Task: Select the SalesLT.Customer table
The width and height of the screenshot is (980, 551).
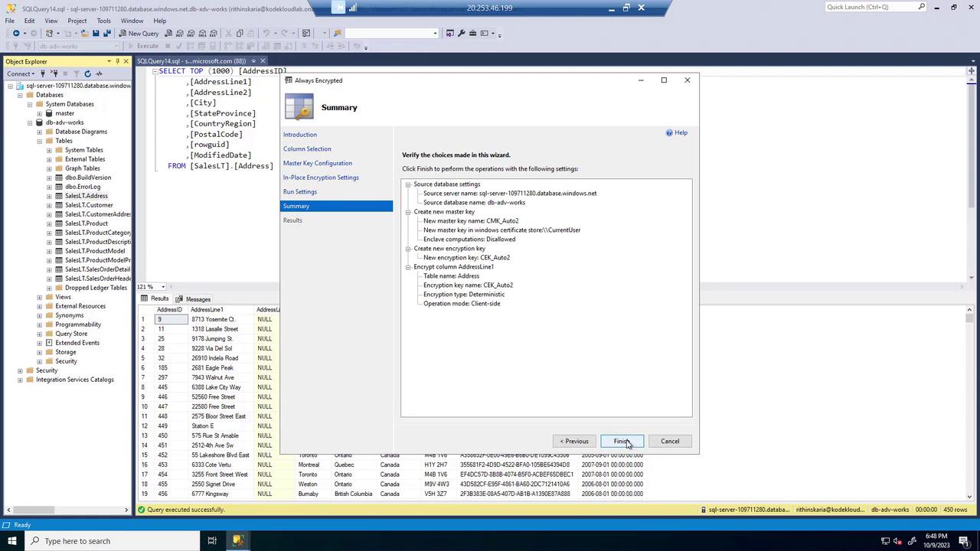Action: 89,205
